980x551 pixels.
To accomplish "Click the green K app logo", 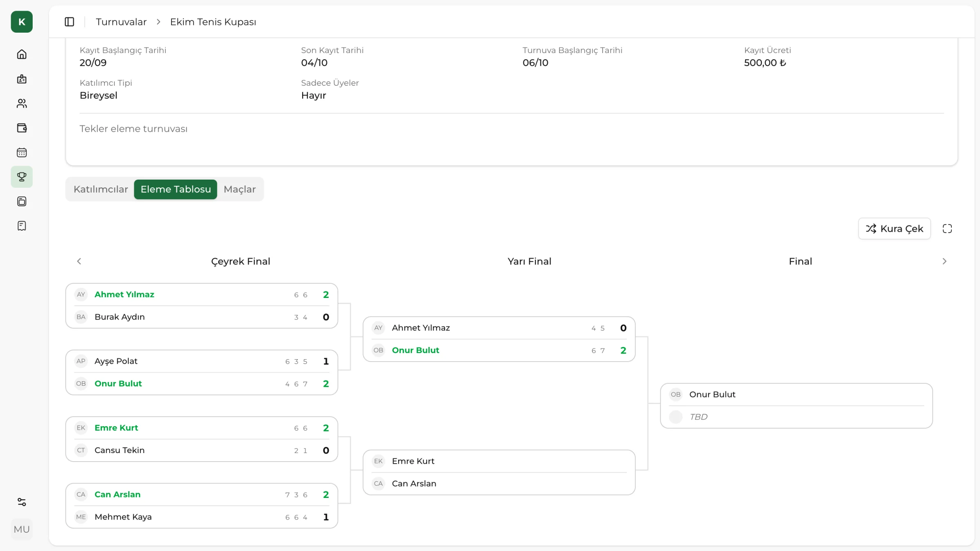I will pyautogui.click(x=22, y=22).
